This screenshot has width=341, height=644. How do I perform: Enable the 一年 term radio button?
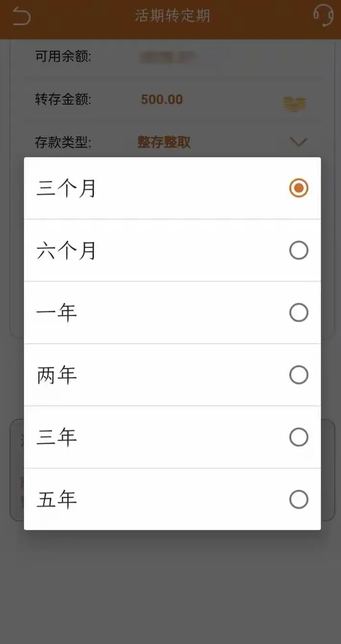[298, 312]
